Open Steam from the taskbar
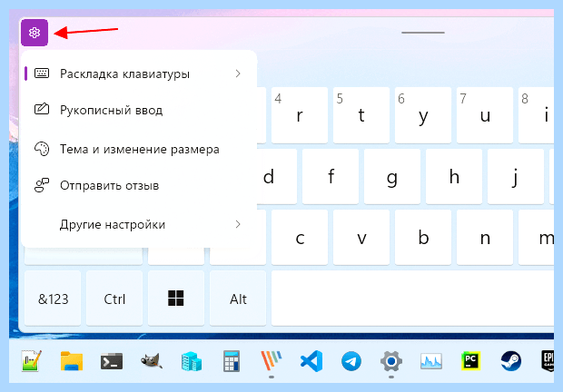Image resolution: width=563 pixels, height=392 pixels. (x=511, y=361)
